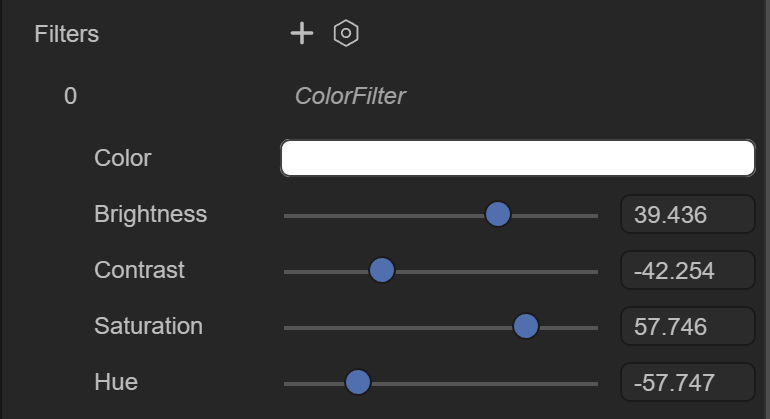Select the ColorFilter entry

350,96
